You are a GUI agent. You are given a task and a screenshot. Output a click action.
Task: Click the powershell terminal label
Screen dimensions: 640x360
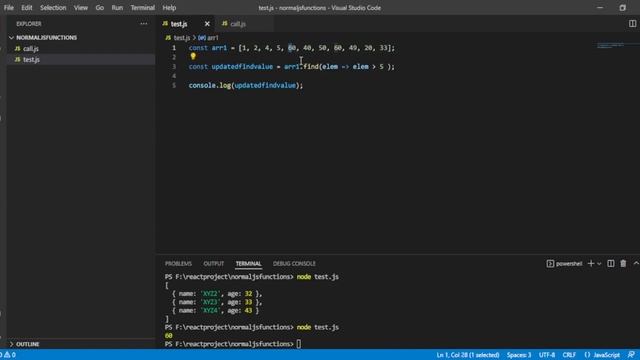point(568,264)
